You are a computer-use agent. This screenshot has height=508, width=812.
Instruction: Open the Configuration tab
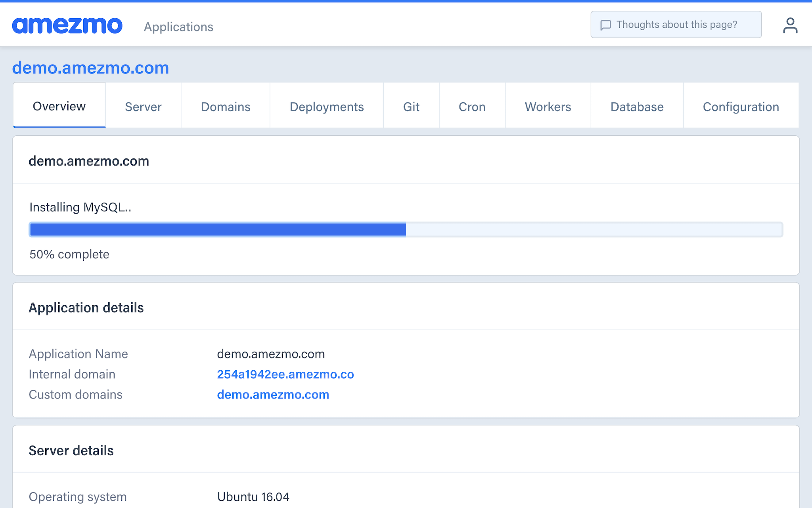pyautogui.click(x=741, y=106)
